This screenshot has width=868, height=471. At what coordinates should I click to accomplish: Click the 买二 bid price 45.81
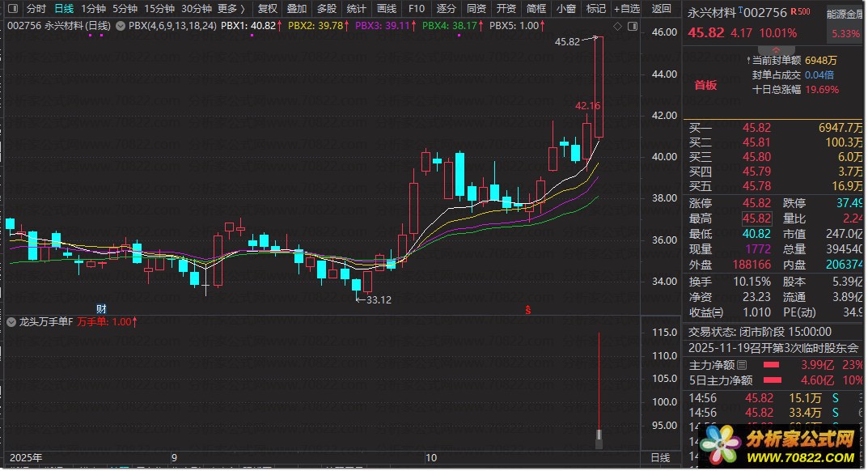[756, 142]
